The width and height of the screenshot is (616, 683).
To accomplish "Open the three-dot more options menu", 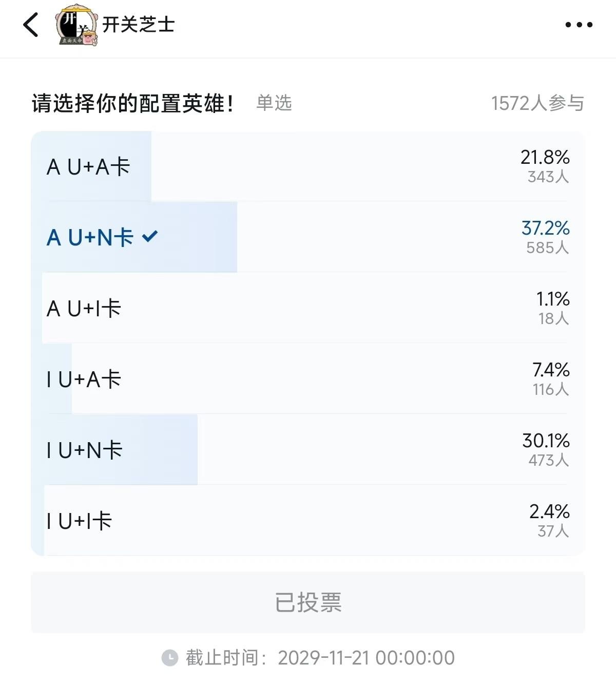I will point(579,25).
